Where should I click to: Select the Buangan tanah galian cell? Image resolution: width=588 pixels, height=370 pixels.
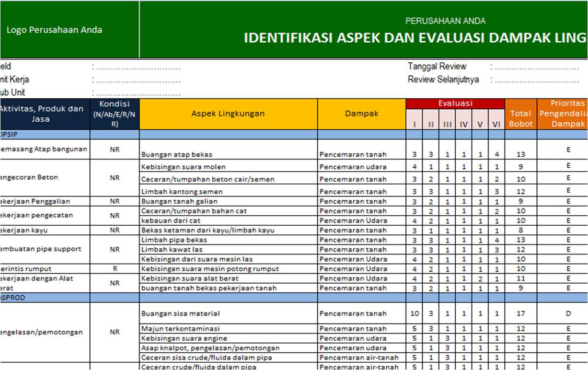pos(228,201)
